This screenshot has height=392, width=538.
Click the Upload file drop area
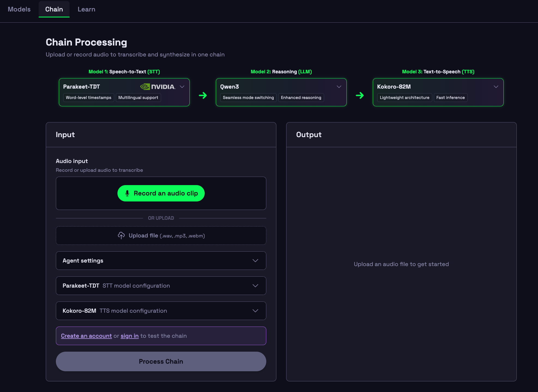click(x=161, y=236)
